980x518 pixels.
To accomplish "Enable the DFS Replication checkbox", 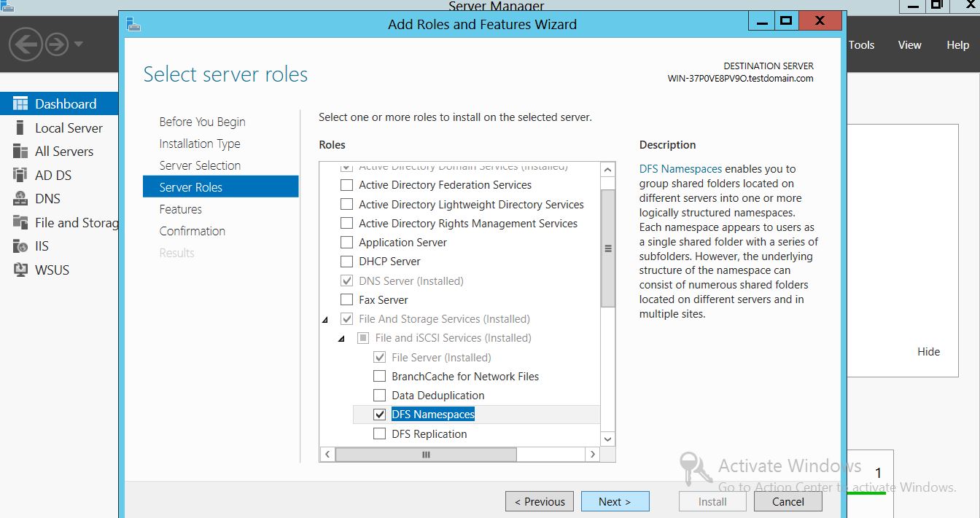I will point(379,434).
